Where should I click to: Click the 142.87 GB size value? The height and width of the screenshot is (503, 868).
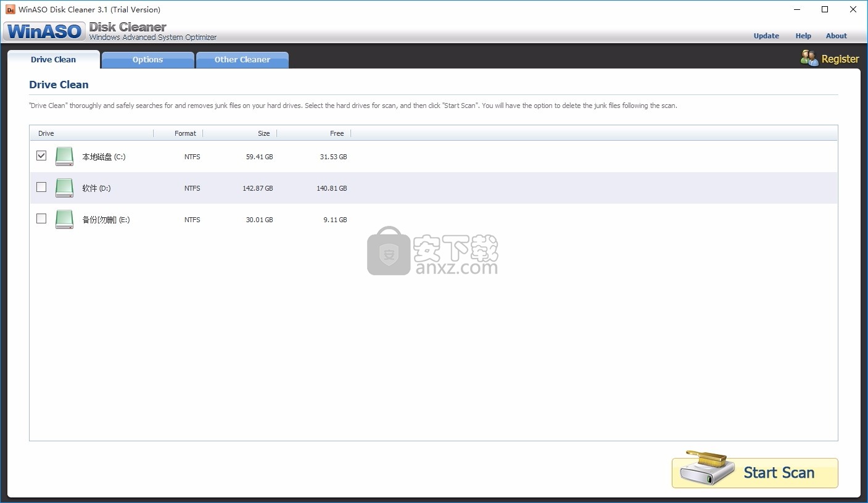[x=258, y=188]
